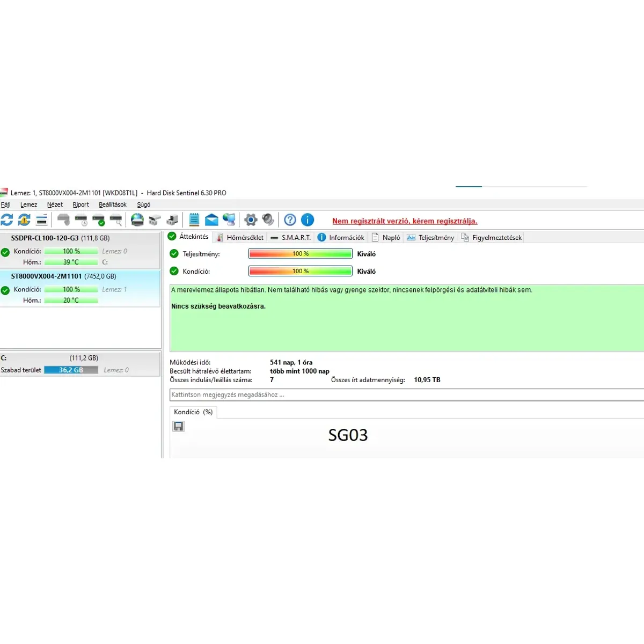The height and width of the screenshot is (644, 644).
Task: Click the disk with green checkmark icon
Action: click(99, 219)
